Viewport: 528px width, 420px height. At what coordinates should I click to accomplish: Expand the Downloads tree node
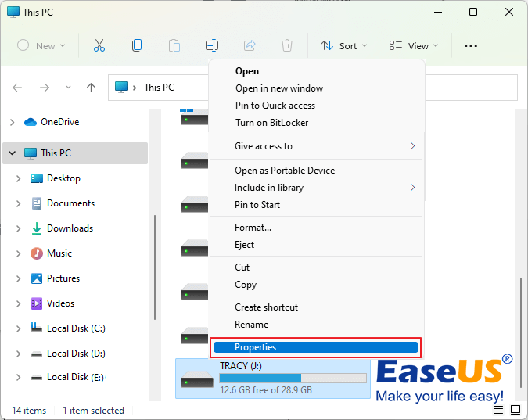19,228
